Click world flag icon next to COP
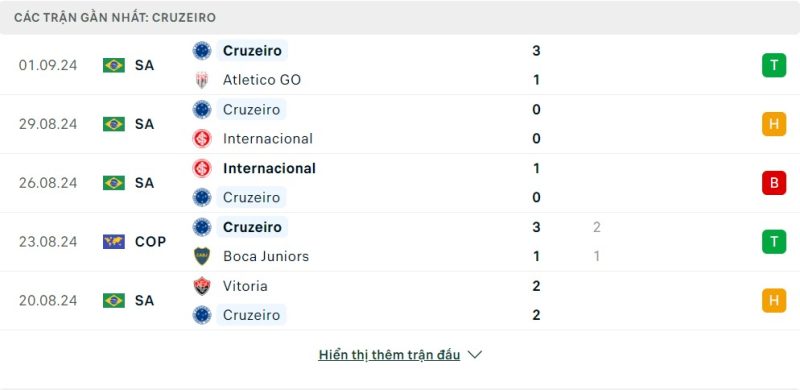800x390 pixels. click(114, 241)
